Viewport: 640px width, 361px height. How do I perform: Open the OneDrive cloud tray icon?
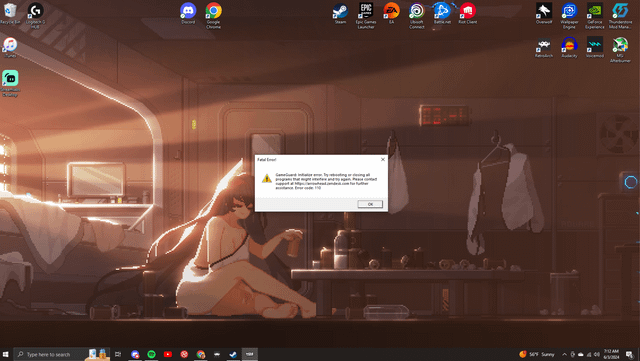point(580,354)
